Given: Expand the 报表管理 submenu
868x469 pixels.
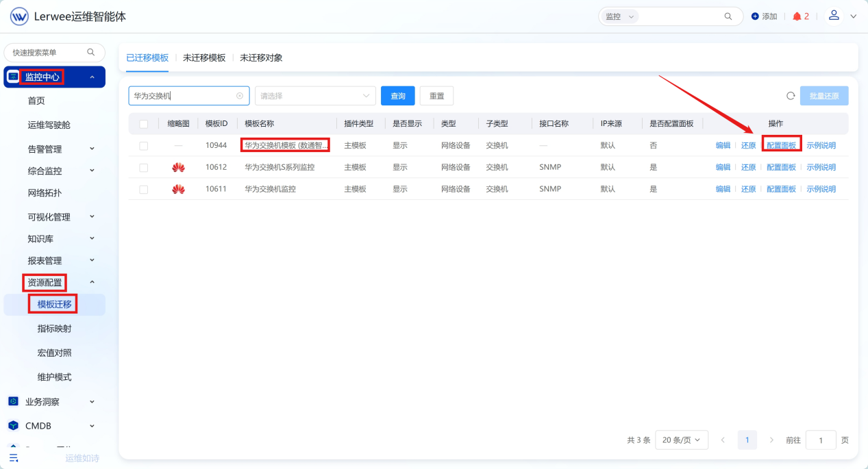Looking at the screenshot, I should (x=92, y=260).
